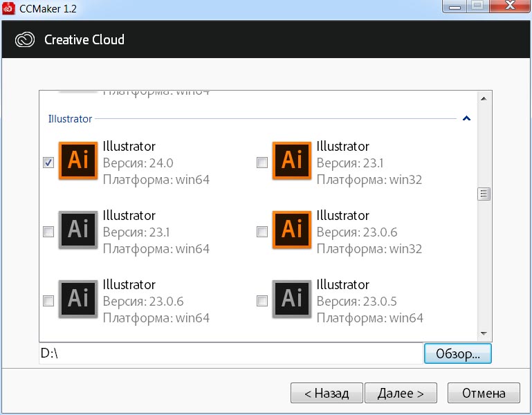Image resolution: width=532 pixels, height=415 pixels.
Task: Check Illustrator version 23.0.6 win64
Action: 48,301
